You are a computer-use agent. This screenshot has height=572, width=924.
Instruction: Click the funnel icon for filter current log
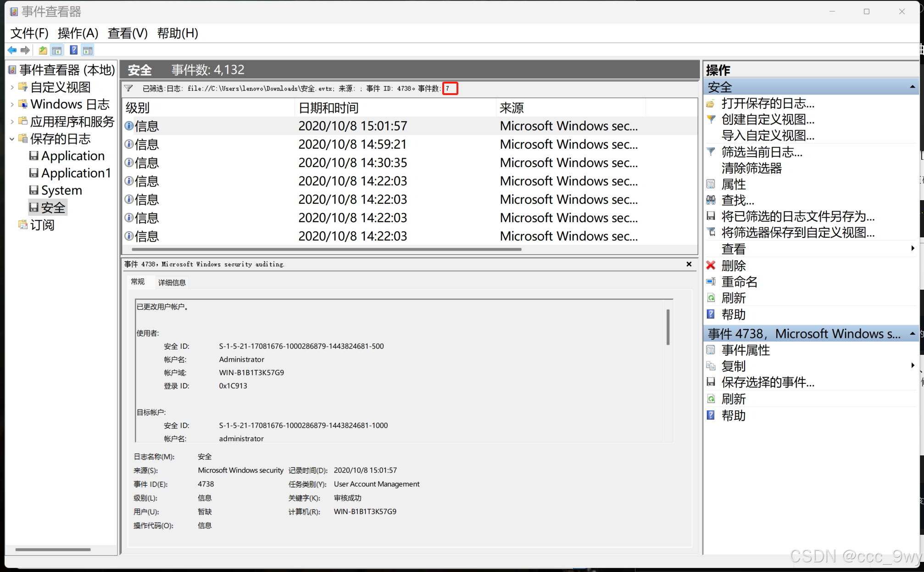(x=711, y=151)
